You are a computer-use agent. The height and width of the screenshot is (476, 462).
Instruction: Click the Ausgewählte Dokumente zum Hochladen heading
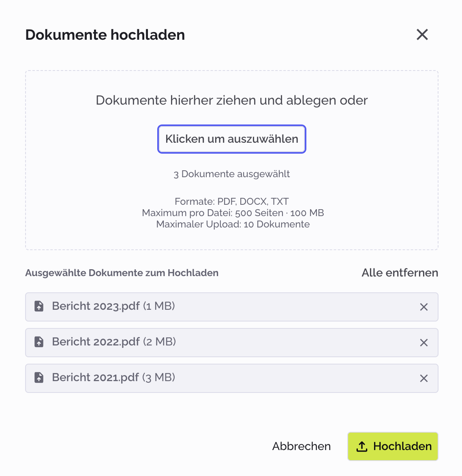pyautogui.click(x=122, y=273)
